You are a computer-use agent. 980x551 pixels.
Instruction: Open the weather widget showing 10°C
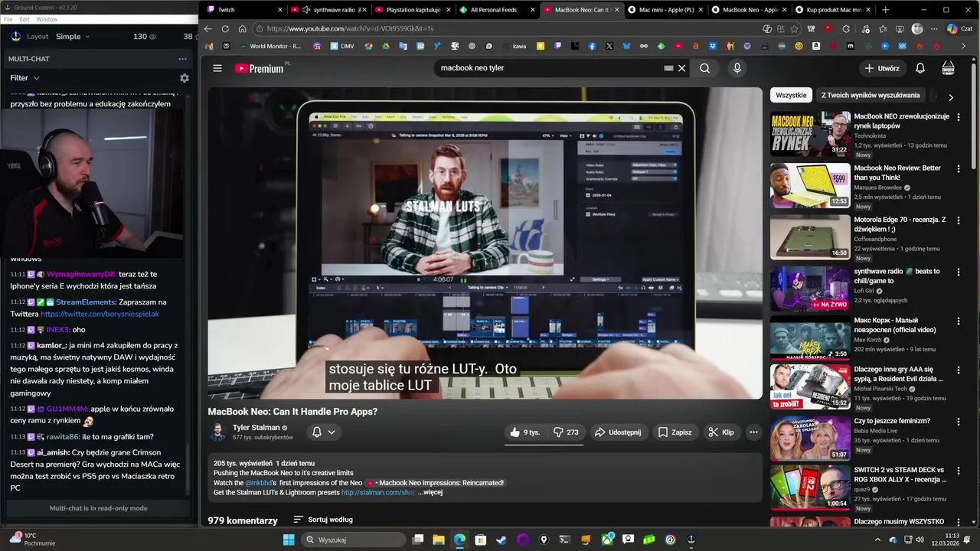point(33,539)
